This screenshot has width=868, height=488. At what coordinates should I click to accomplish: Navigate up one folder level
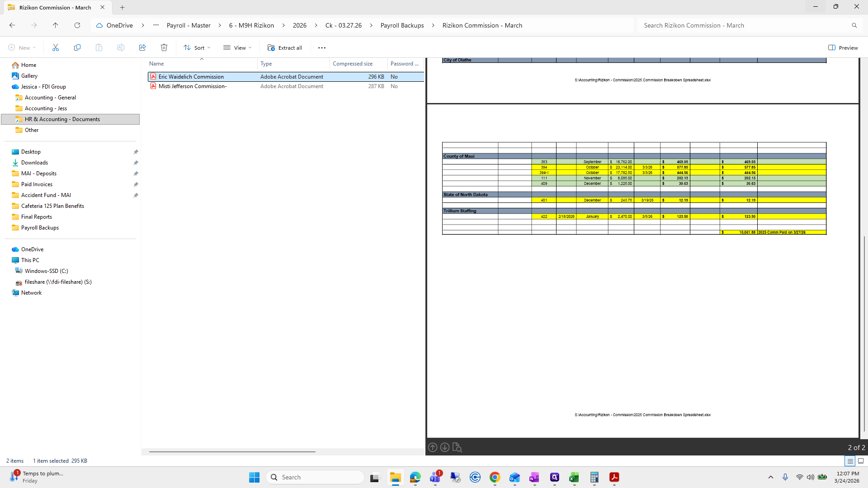[56, 25]
